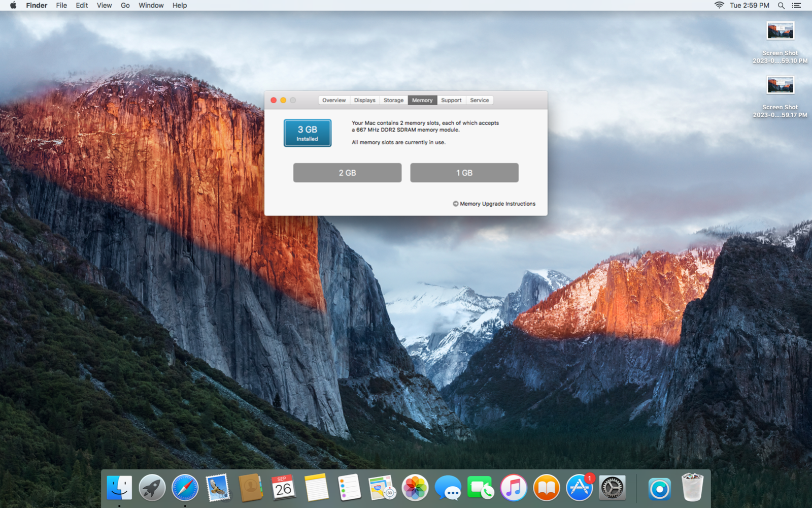Open the Trash
812x508 pixels.
691,487
